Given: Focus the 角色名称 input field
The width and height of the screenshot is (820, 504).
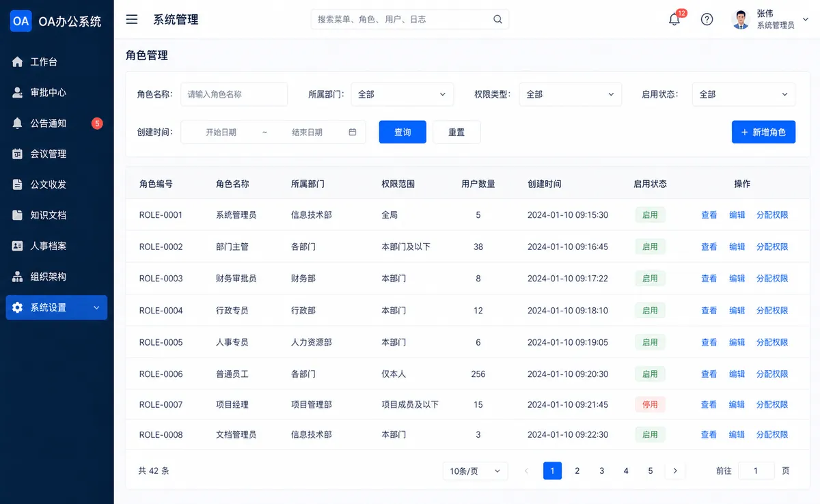Looking at the screenshot, I should 234,94.
